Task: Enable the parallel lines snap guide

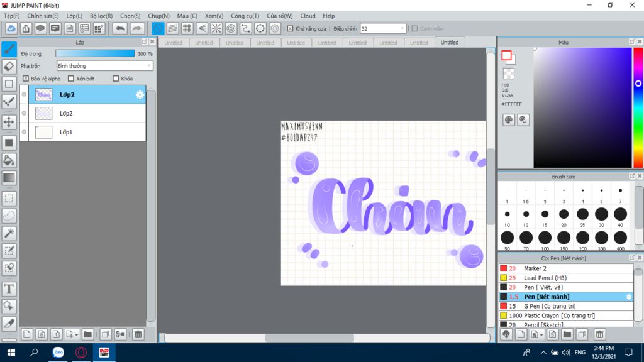Action: [172, 28]
